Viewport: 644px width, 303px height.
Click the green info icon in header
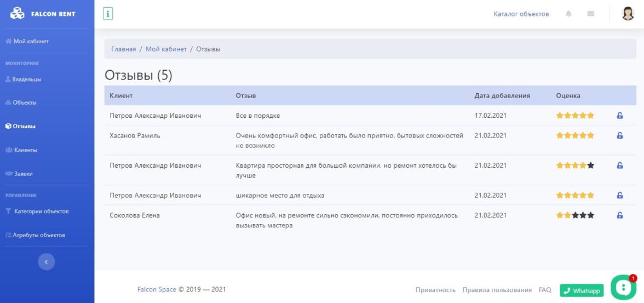point(108,14)
